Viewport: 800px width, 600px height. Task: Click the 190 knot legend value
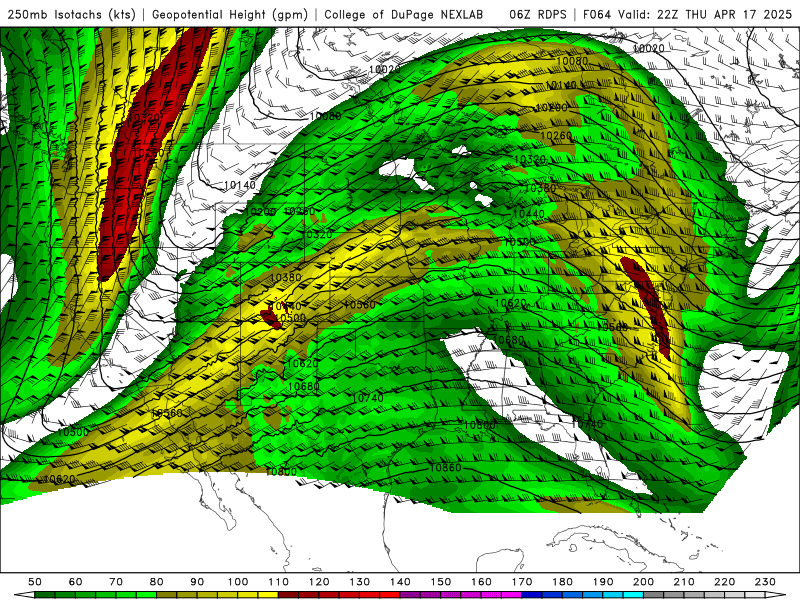[604, 582]
